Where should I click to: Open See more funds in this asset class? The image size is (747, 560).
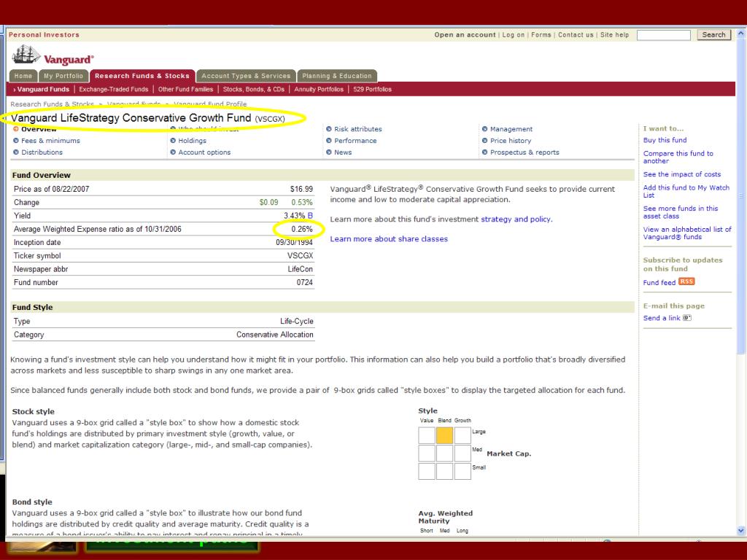point(681,212)
